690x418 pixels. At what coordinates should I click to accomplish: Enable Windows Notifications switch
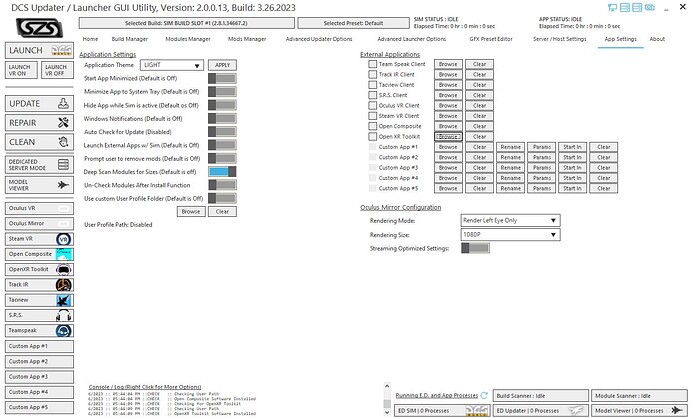click(x=222, y=118)
